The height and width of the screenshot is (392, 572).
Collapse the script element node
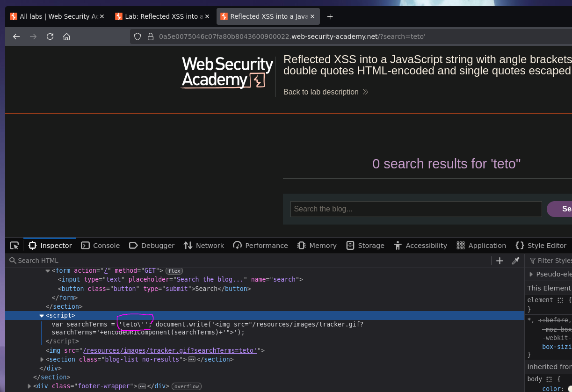42,316
